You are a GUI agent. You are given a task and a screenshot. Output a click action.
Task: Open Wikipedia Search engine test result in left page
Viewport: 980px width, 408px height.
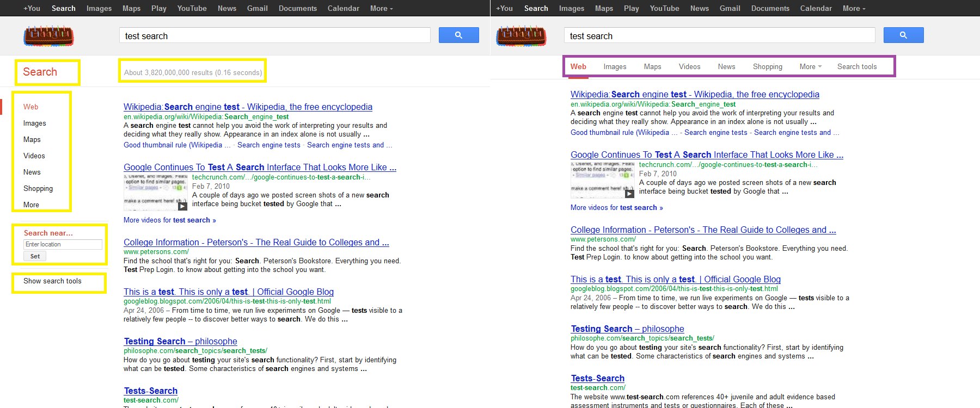click(x=248, y=107)
